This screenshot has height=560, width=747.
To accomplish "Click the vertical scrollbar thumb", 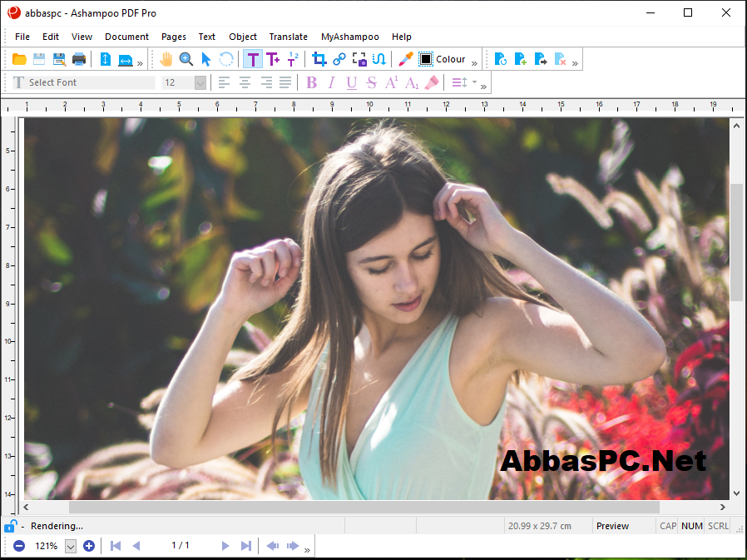I will (736, 242).
